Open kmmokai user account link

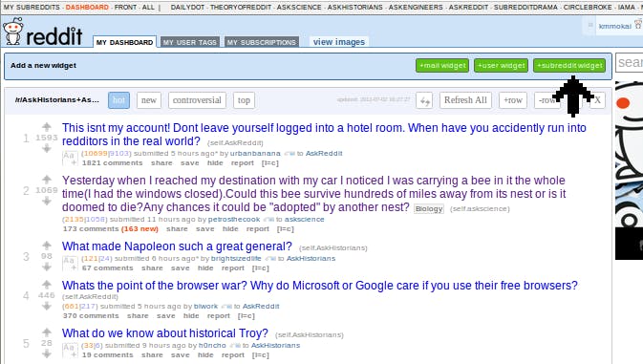click(x=614, y=26)
